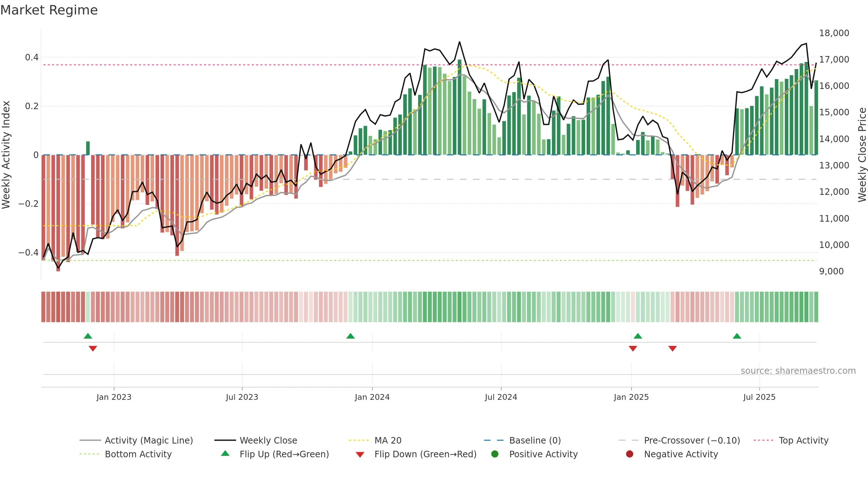Click the red Flip Down triangle before Jan 2023
Image resolution: width=868 pixels, height=488 pixels.
tap(93, 348)
